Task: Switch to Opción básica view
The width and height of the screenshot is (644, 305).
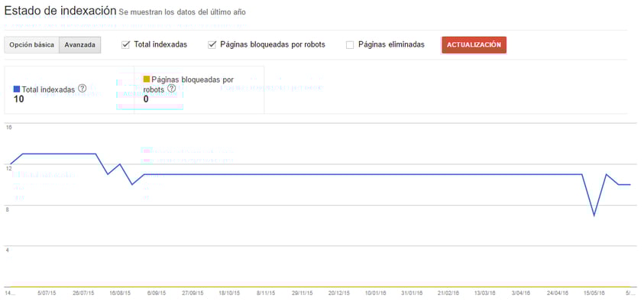Action: tap(31, 45)
